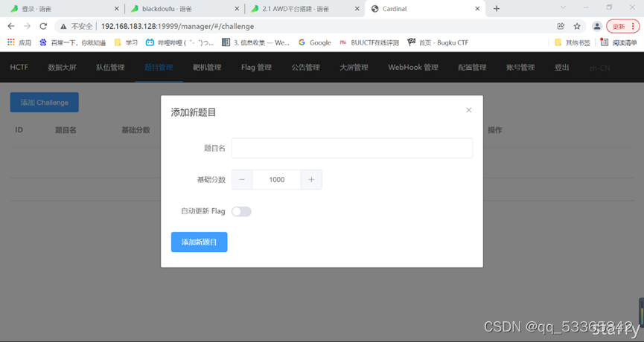Go back with the browser back arrow
The height and width of the screenshot is (342, 644).
11,26
